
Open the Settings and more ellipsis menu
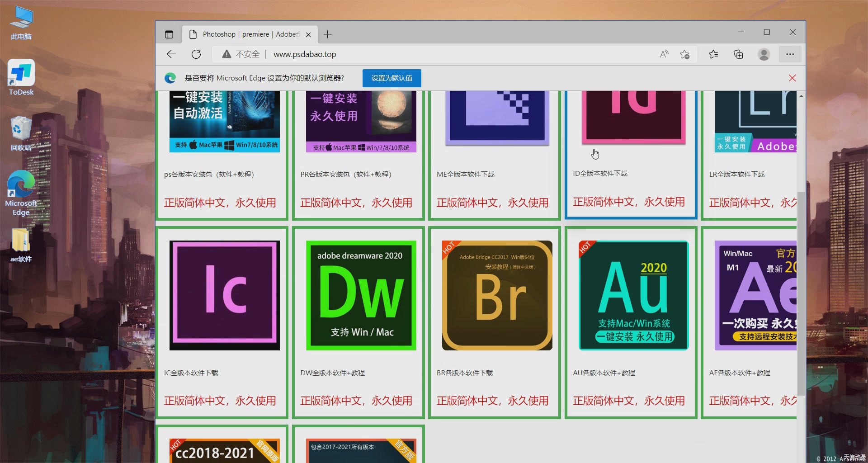click(x=790, y=54)
